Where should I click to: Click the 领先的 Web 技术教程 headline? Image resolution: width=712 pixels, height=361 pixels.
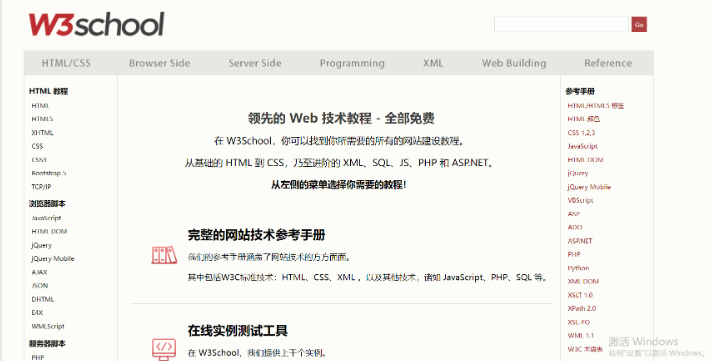341,118
